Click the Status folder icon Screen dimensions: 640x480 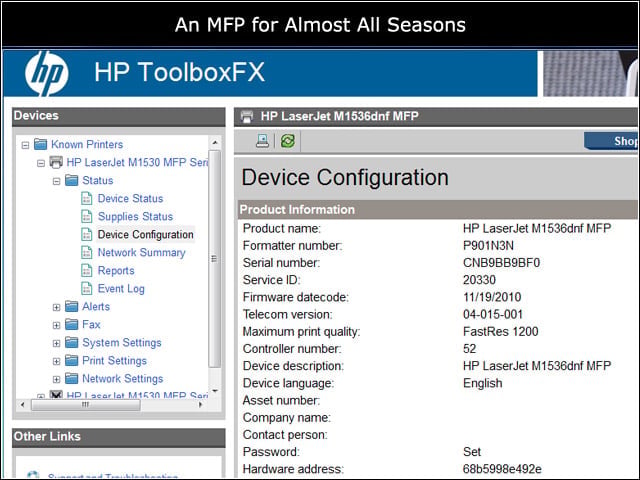click(x=71, y=180)
